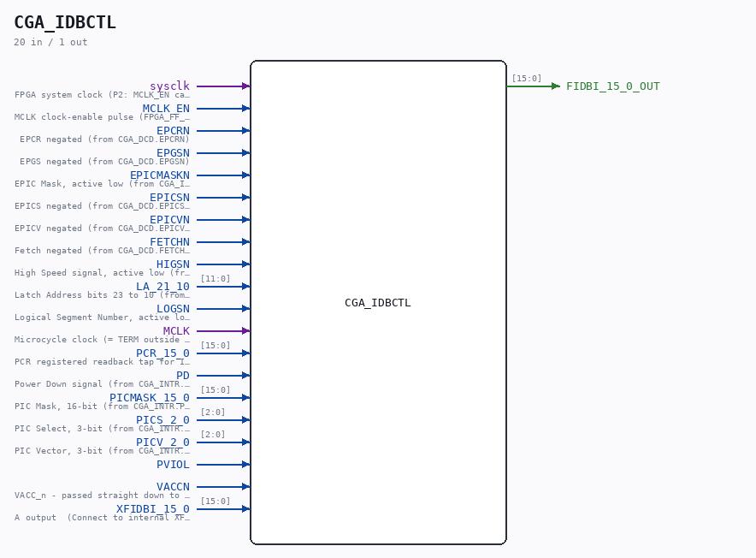This screenshot has height=558, width=756.
Task: Select the "20 in / 1 out" subtitle
Action: pyautogui.click(x=50, y=42)
